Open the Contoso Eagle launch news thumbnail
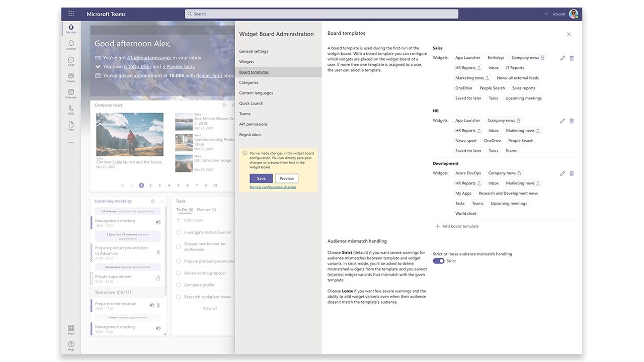Viewport: 644px width, 362px height. click(x=130, y=135)
